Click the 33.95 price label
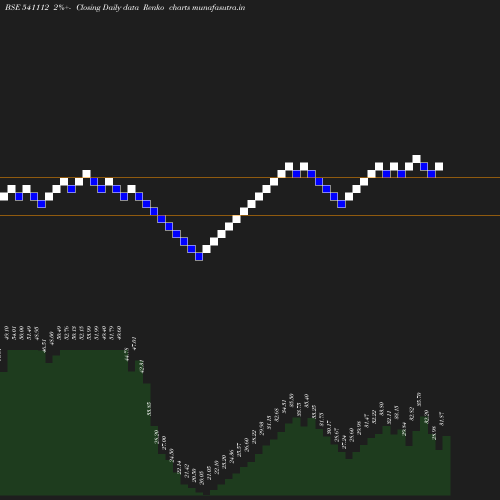Screen dimensions: 500x500 [x=149, y=409]
